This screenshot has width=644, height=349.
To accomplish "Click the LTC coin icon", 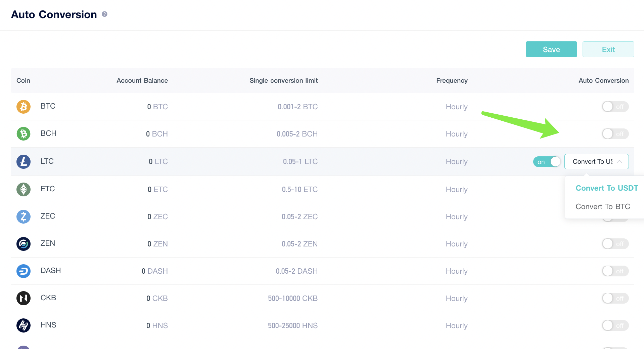I will tap(24, 162).
